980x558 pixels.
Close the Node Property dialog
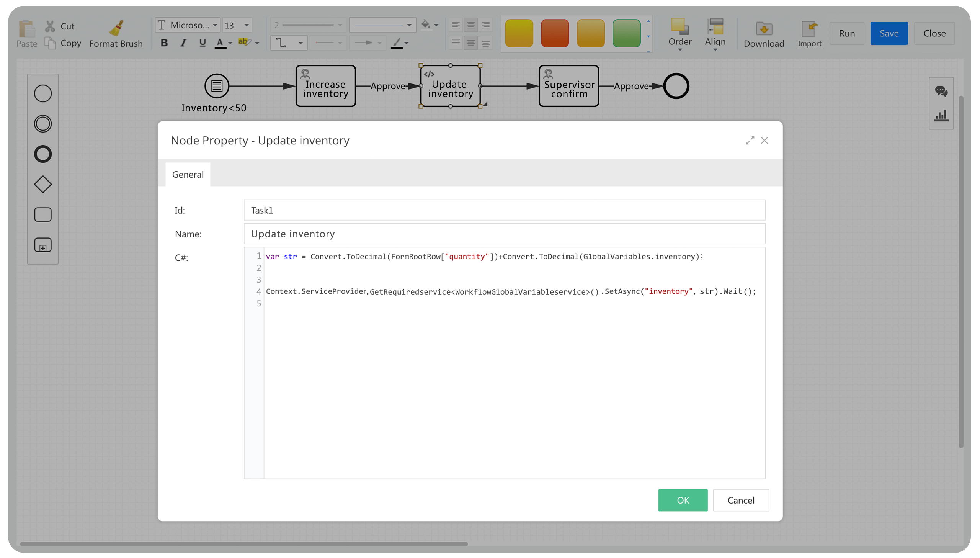click(x=764, y=141)
